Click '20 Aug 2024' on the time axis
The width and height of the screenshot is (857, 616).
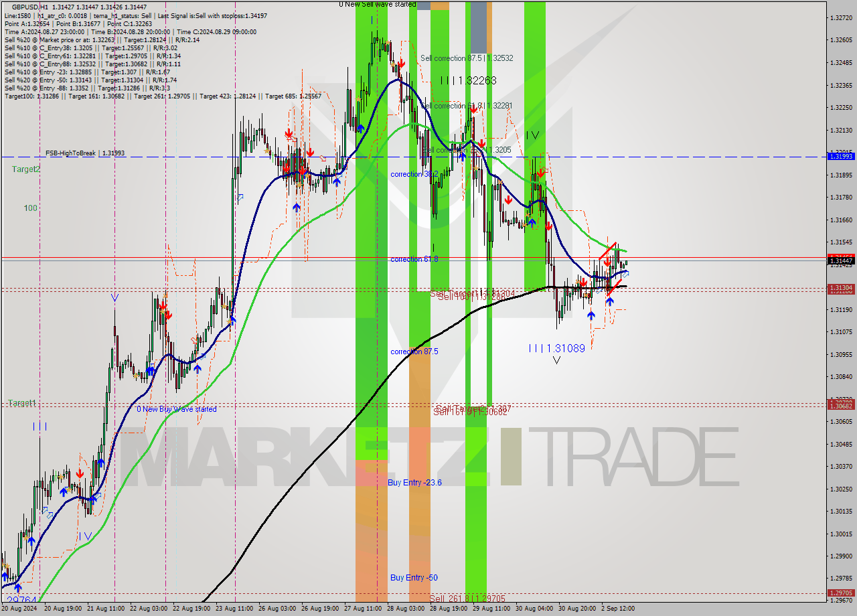(19, 609)
